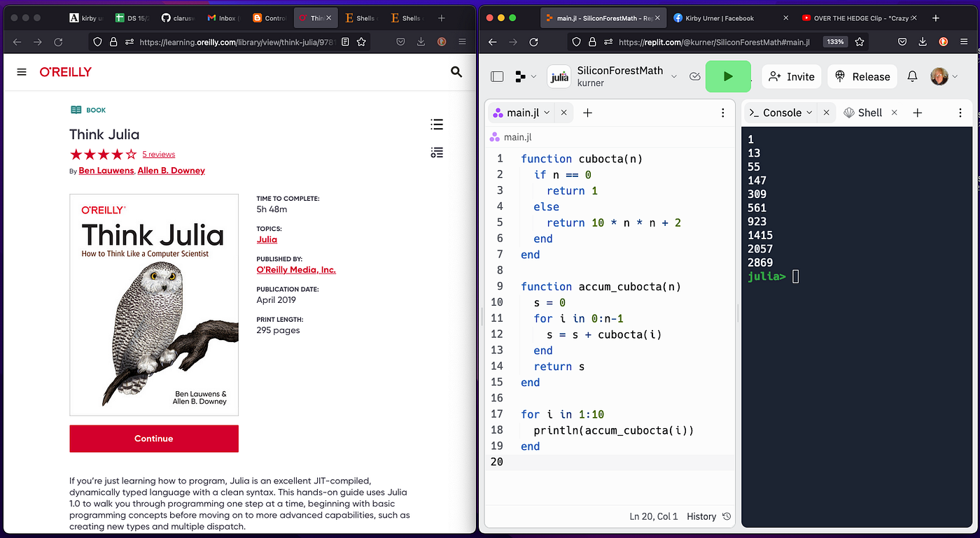
Task: Click the O'Reilly search magnifier icon
Action: pyautogui.click(x=456, y=71)
